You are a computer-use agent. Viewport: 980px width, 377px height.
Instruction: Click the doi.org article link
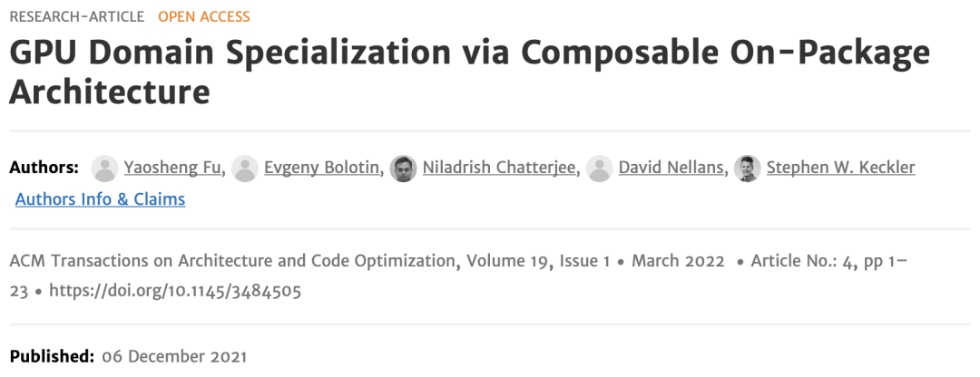[174, 292]
